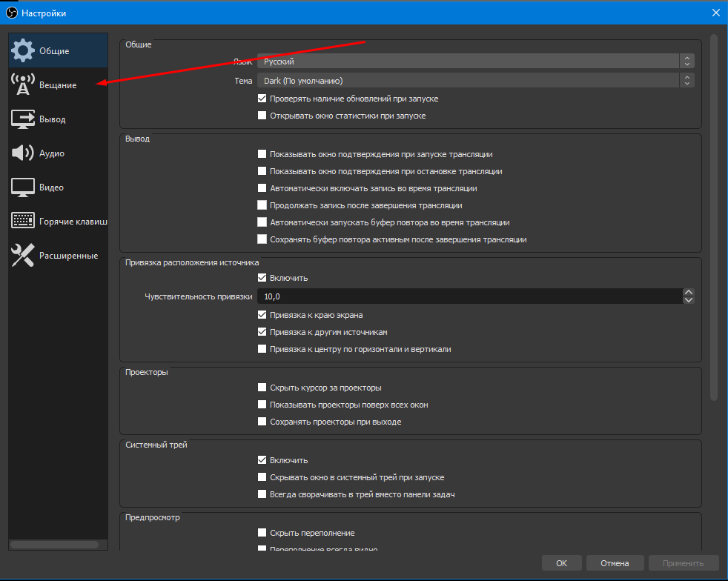Select the Горячие клавиши keyboard icon
The height and width of the screenshot is (581, 728).
[x=23, y=222]
